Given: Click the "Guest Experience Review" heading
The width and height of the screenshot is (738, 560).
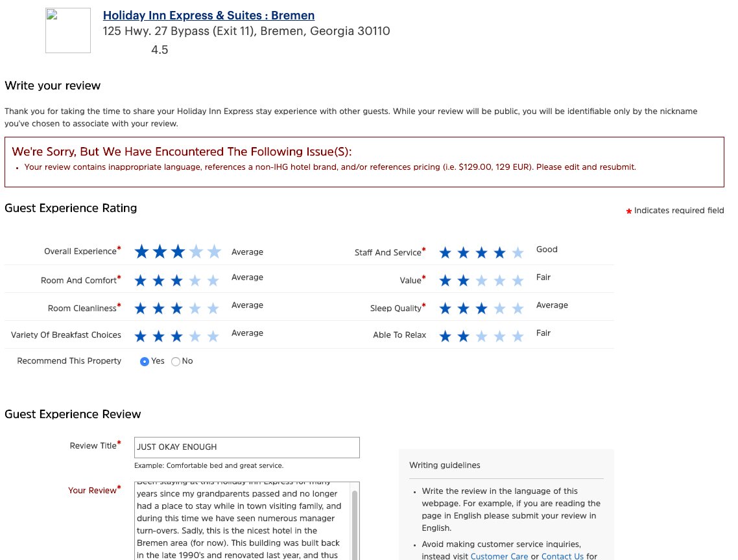Looking at the screenshot, I should click(73, 414).
